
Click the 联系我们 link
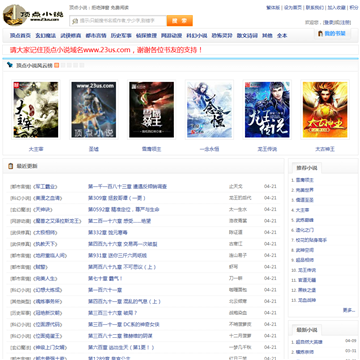(315, 8)
